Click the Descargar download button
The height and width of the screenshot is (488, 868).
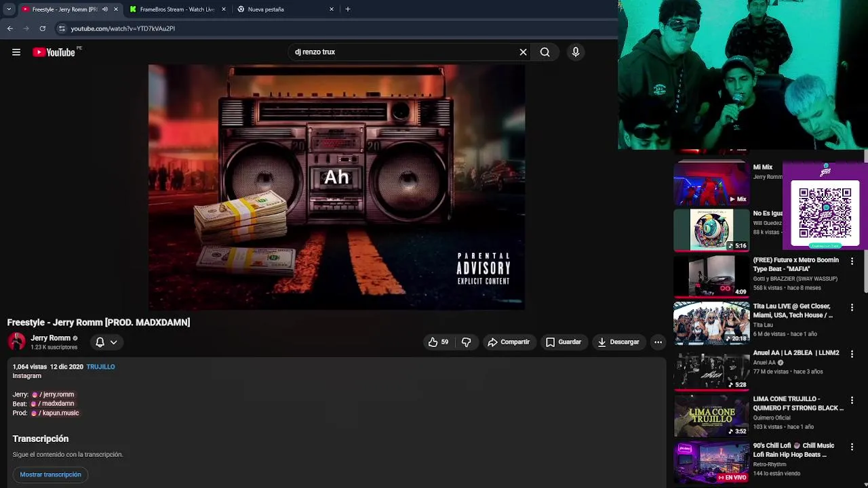pyautogui.click(x=618, y=342)
